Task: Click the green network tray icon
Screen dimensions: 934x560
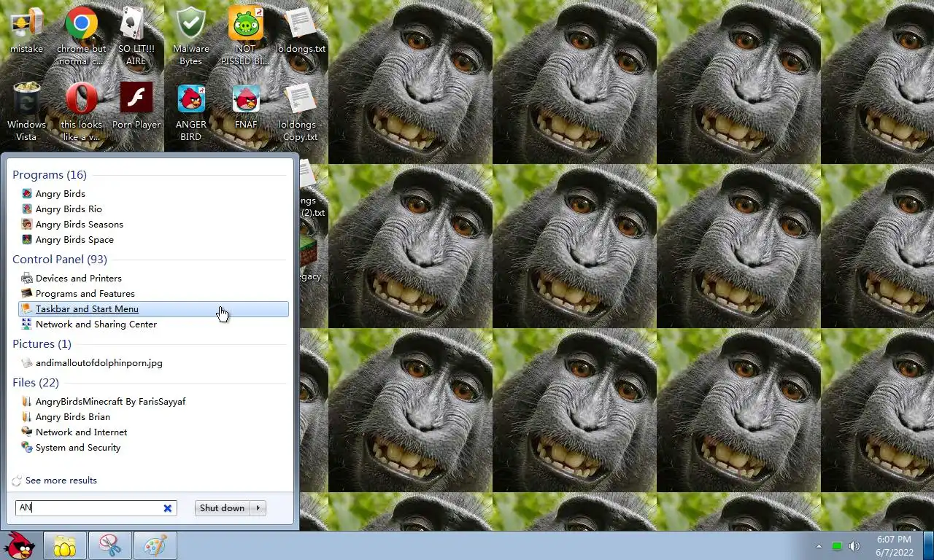Action: (x=837, y=546)
